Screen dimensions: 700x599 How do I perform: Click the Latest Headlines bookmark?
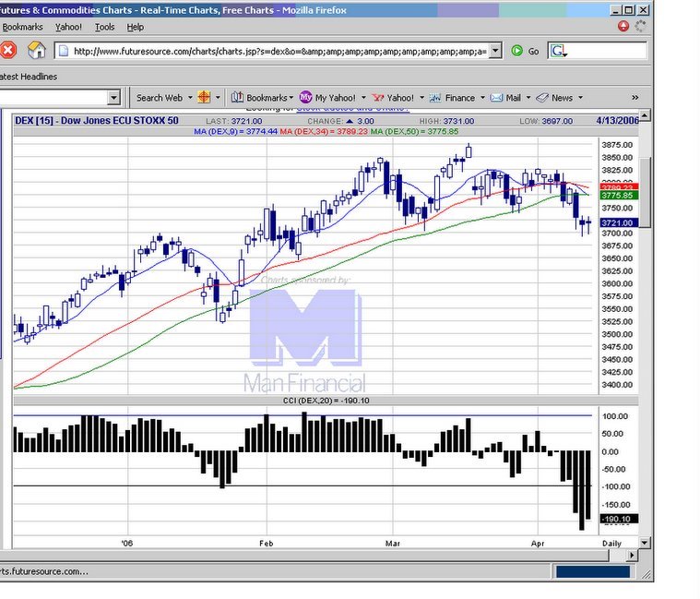tap(28, 77)
